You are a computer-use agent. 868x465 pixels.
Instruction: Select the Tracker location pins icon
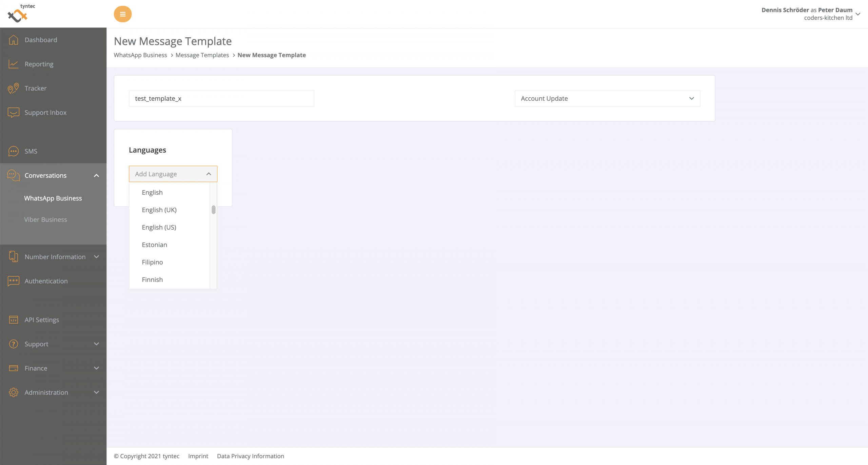[13, 88]
